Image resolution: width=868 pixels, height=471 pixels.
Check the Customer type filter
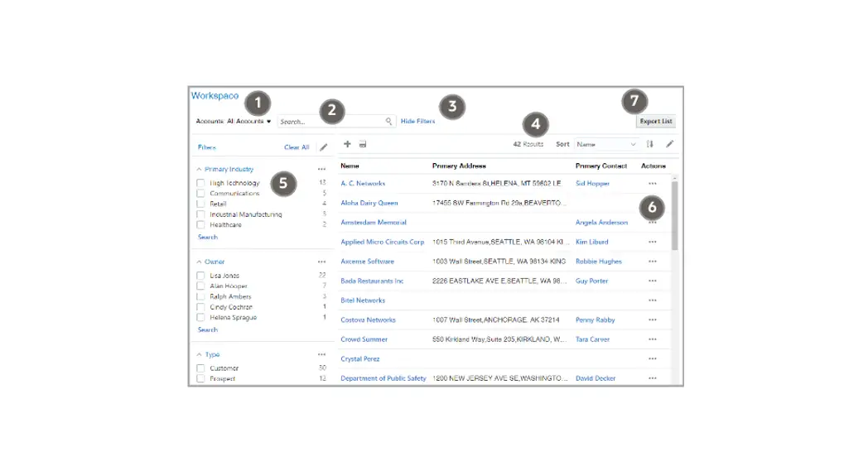[200, 368]
